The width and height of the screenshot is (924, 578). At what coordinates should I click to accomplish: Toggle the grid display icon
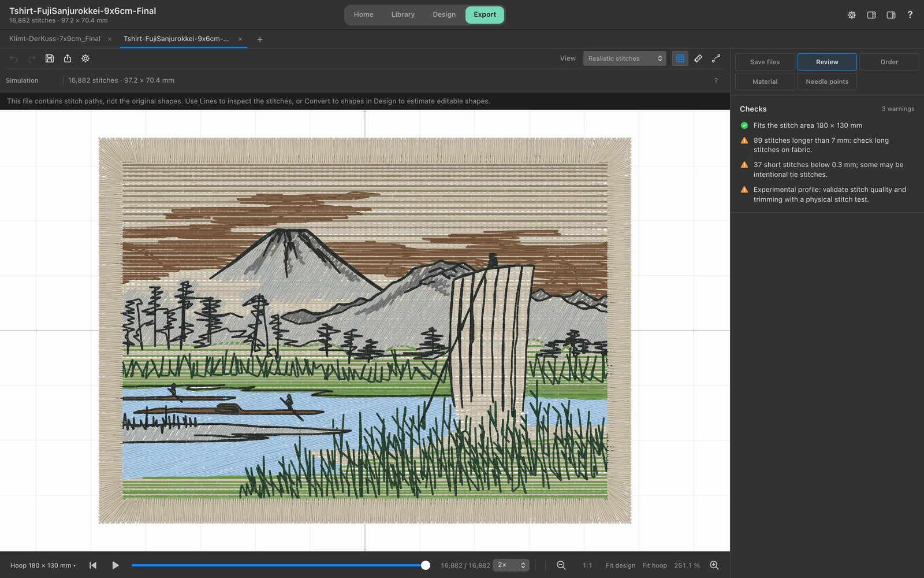pyautogui.click(x=680, y=58)
